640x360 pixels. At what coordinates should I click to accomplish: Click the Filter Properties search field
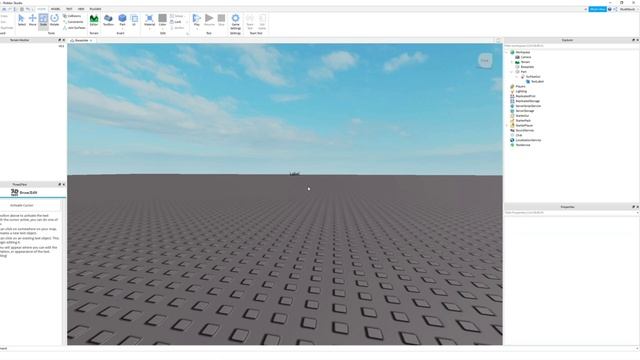(x=571, y=213)
